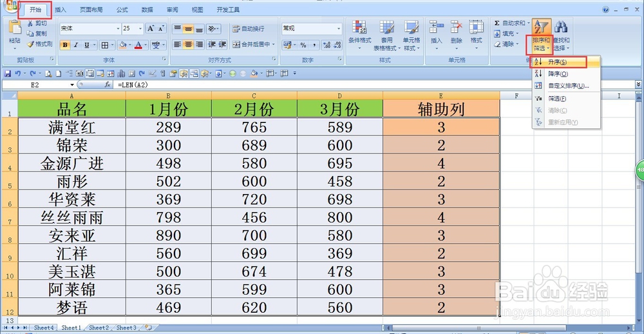Open the font size 25 dropdown
644x334 pixels.
coord(140,28)
